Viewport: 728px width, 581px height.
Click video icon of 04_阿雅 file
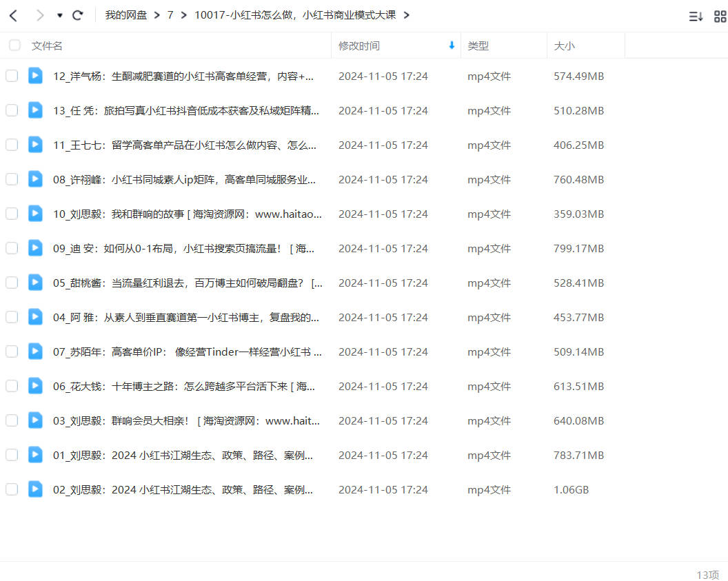coord(35,316)
